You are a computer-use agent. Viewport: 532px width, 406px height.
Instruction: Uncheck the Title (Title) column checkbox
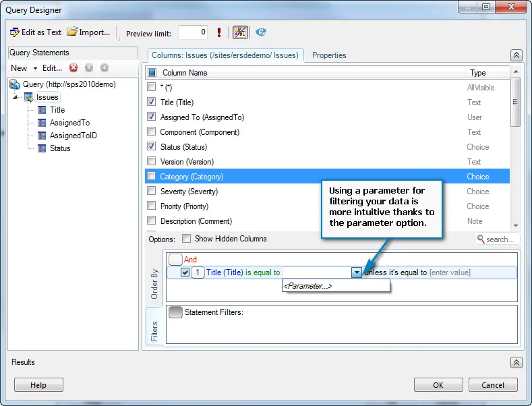(152, 103)
